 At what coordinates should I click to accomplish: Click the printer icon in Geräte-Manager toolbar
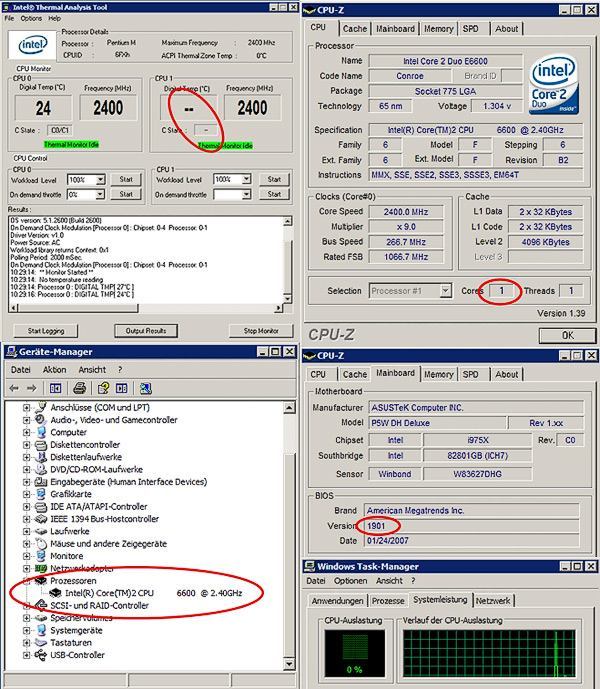[80, 388]
